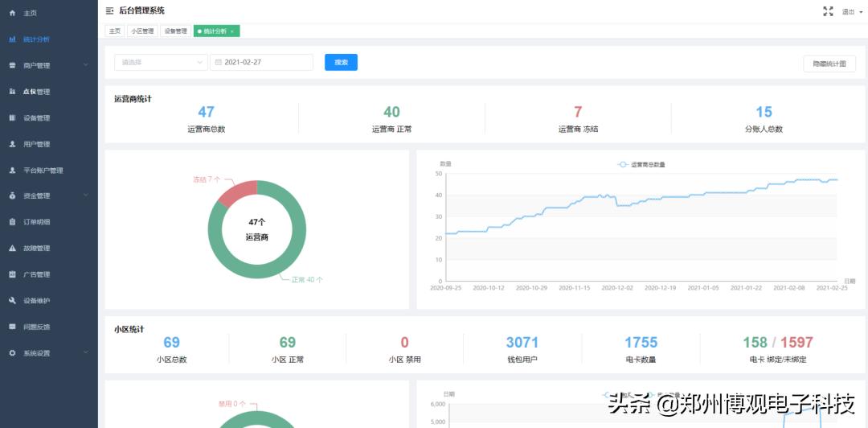Click the 小区统计 section heading
Image resolution: width=868 pixels, height=428 pixels.
[x=129, y=329]
